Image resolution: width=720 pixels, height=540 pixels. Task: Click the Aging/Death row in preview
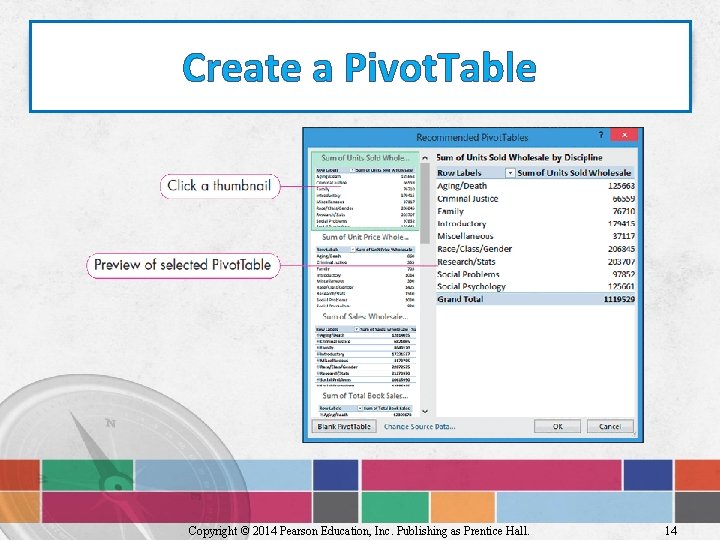point(535,186)
